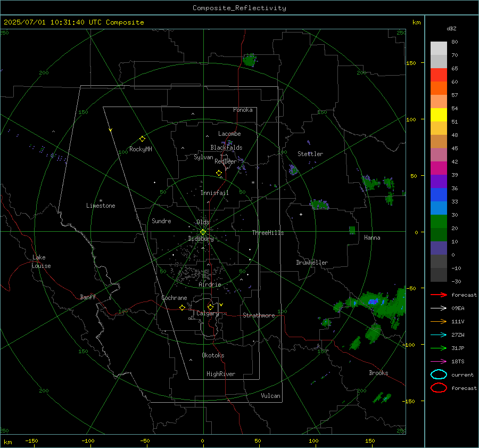Click the green echo north of Ponoka
Image resolution: width=479 pixels, height=448 pixels.
point(250,60)
